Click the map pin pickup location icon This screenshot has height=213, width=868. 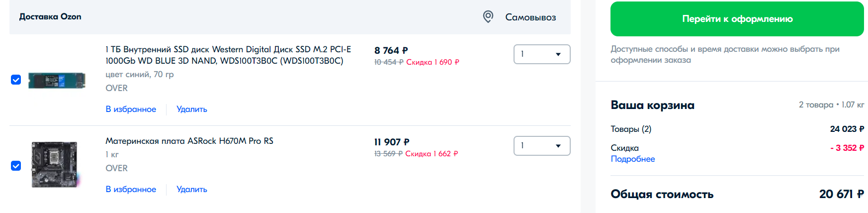pyautogui.click(x=488, y=17)
